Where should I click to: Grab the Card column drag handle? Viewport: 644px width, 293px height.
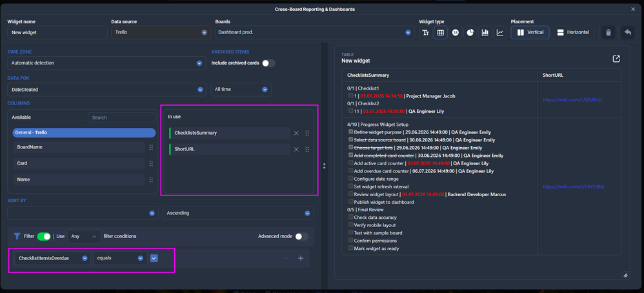pos(151,163)
